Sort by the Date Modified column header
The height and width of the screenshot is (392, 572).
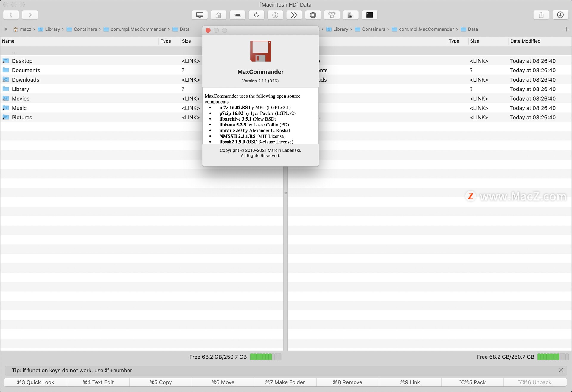click(x=525, y=41)
